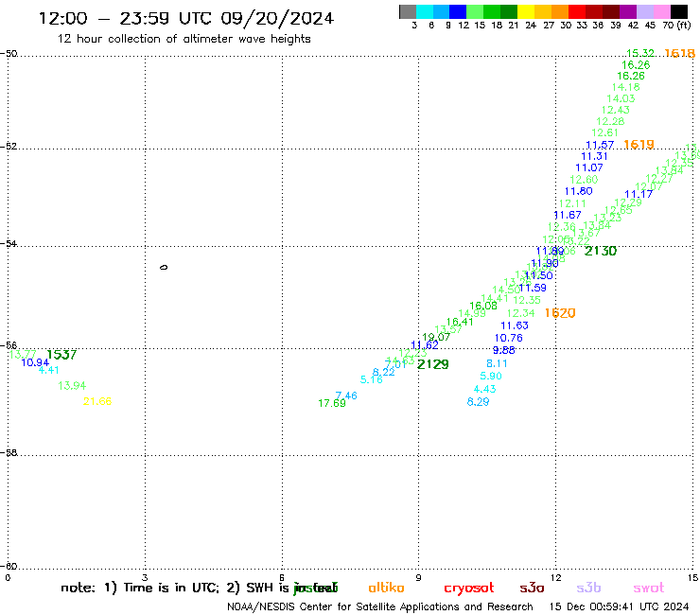
Task: Click the green wave height value 16.41
Action: 460,322
